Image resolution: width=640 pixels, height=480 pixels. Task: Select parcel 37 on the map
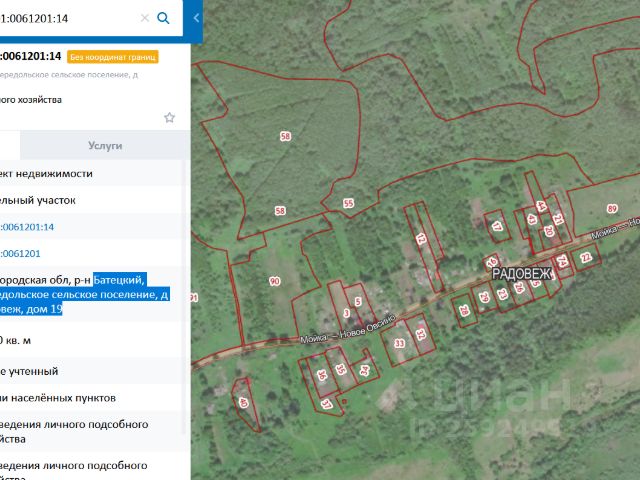click(x=326, y=404)
